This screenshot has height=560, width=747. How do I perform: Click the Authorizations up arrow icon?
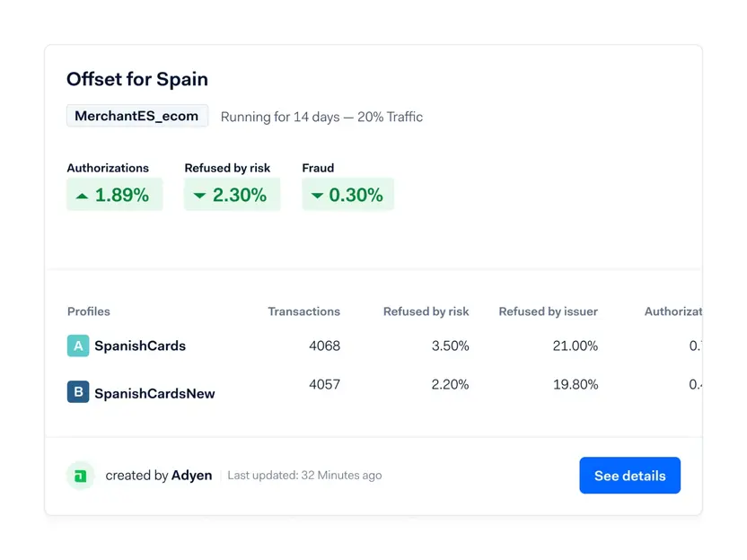(82, 196)
